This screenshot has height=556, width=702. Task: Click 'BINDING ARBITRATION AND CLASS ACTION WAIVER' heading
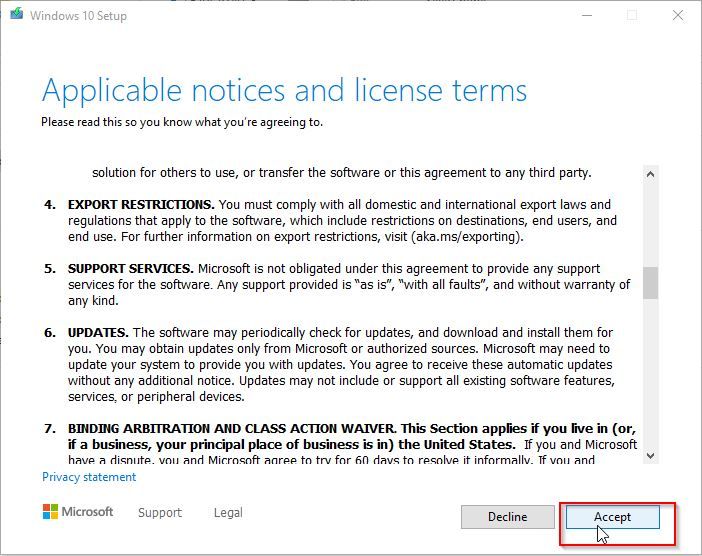pyautogui.click(x=232, y=428)
